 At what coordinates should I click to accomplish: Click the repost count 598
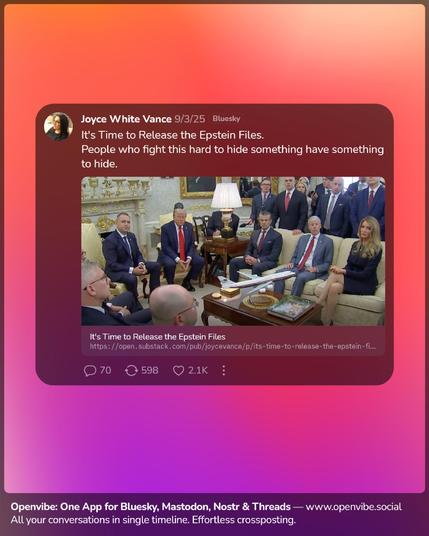pyautogui.click(x=150, y=371)
